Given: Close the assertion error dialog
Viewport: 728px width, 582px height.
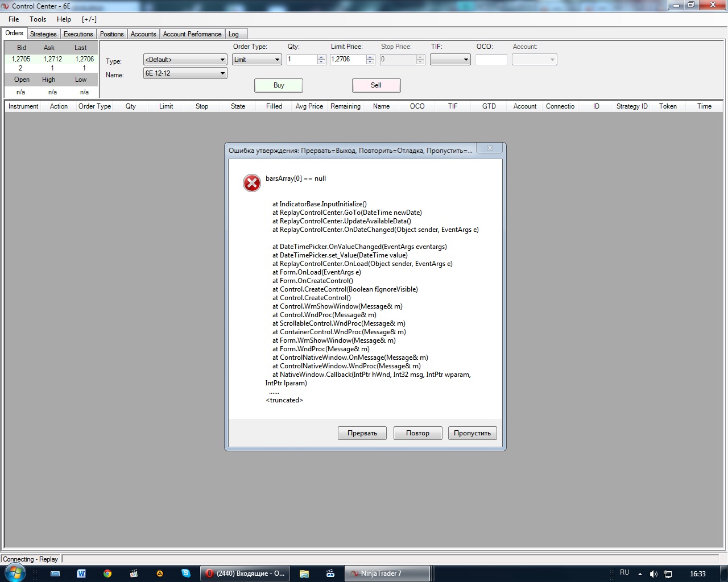Looking at the screenshot, I should (x=489, y=148).
